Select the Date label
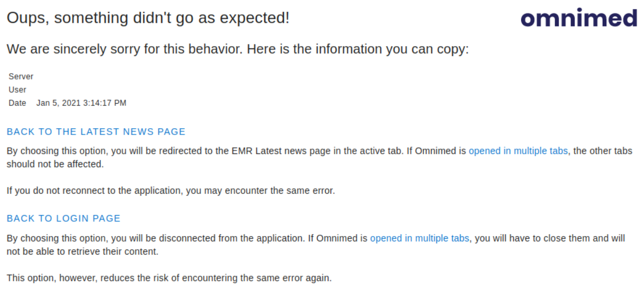This screenshot has height=287, width=644. pyautogui.click(x=17, y=103)
